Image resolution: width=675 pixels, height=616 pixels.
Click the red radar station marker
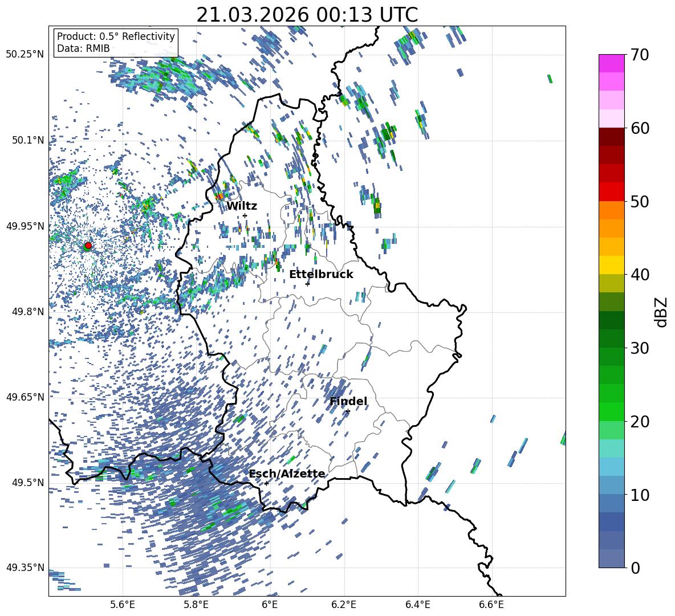(88, 246)
